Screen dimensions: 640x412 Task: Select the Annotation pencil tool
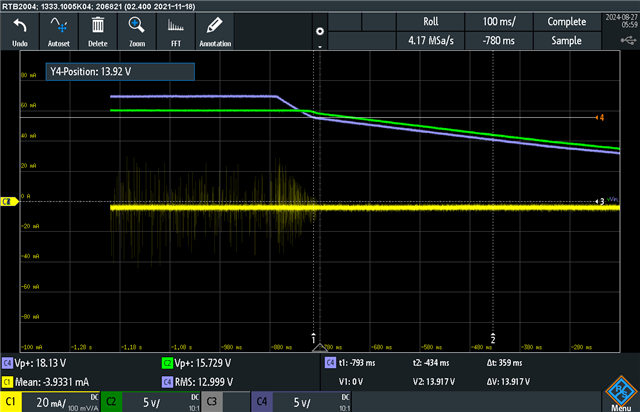point(215,31)
